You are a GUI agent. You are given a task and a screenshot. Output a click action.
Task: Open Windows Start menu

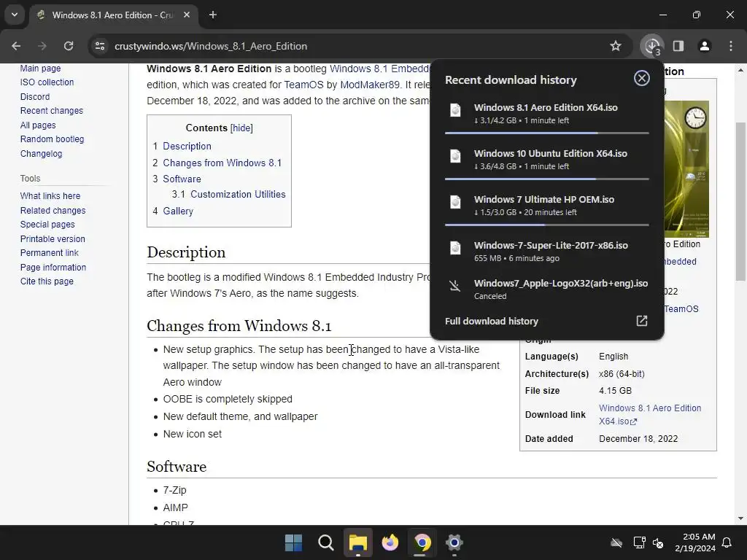pyautogui.click(x=293, y=542)
